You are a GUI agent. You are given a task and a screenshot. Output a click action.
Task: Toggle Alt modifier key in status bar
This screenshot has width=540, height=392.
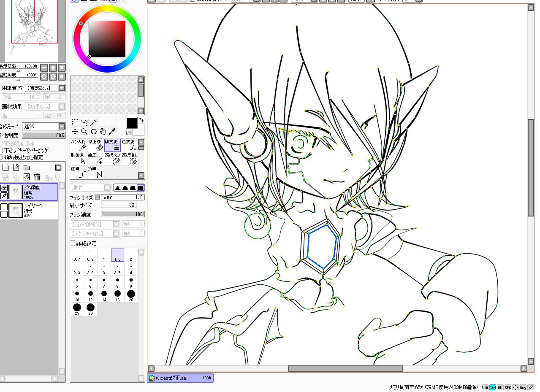(x=500, y=387)
